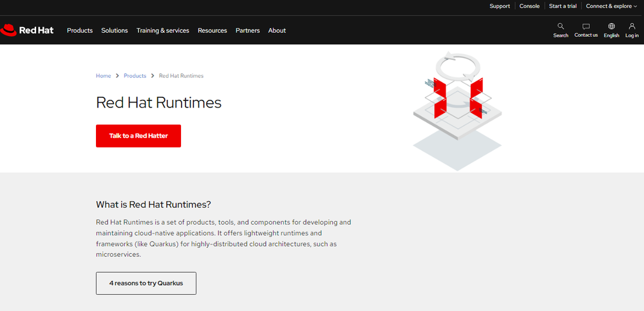Image resolution: width=644 pixels, height=311 pixels.
Task: Open the English language globe icon
Action: click(x=611, y=30)
